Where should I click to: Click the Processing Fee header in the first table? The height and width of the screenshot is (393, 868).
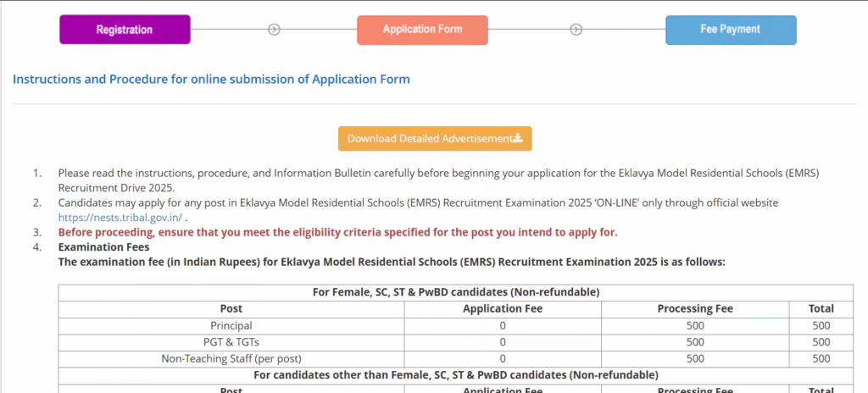coord(695,309)
